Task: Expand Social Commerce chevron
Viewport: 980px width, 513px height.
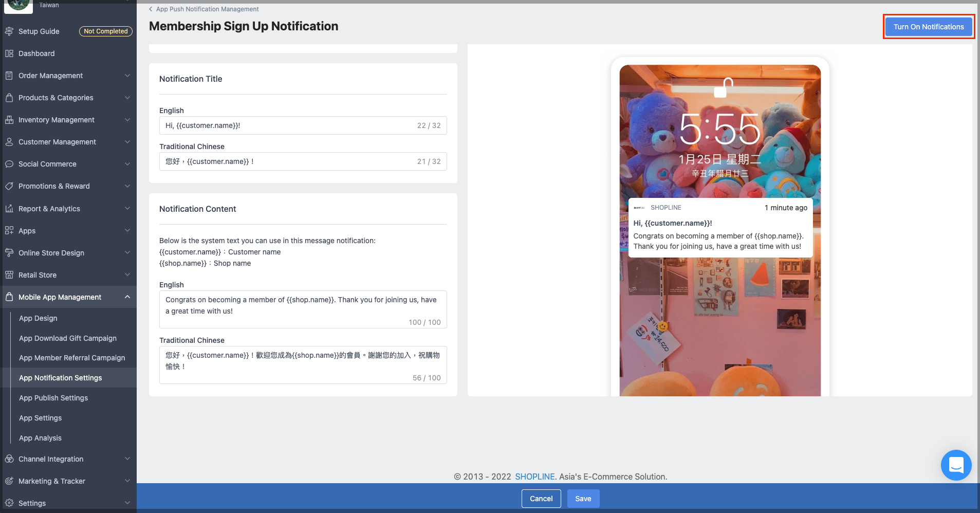Action: 127,164
